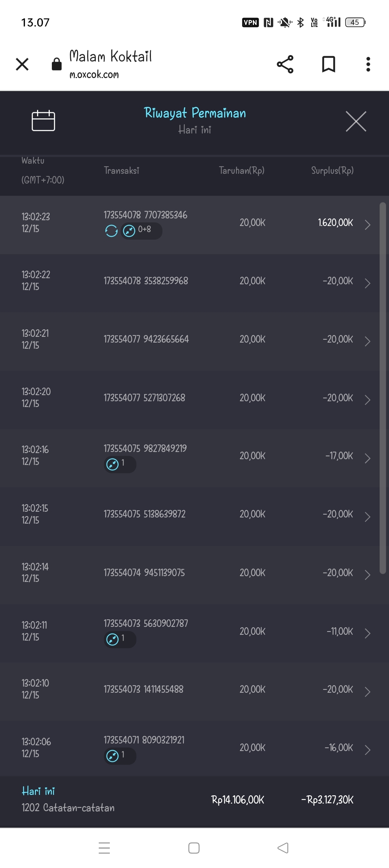
Task: Tap the Hari ini summary label
Action: (x=38, y=791)
